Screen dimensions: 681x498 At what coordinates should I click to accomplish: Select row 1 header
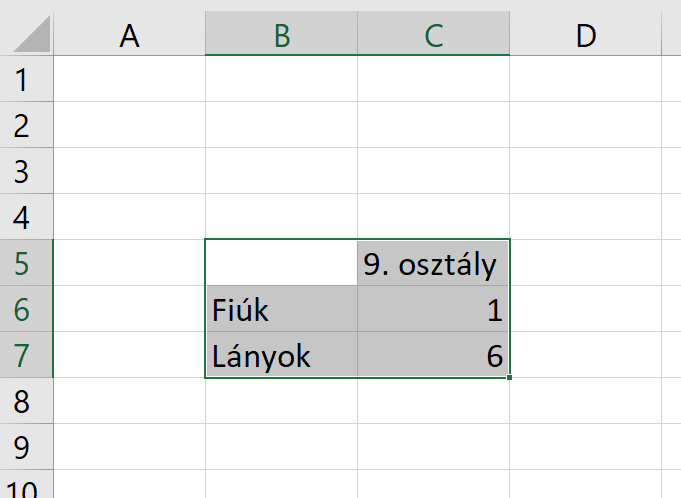(x=26, y=79)
